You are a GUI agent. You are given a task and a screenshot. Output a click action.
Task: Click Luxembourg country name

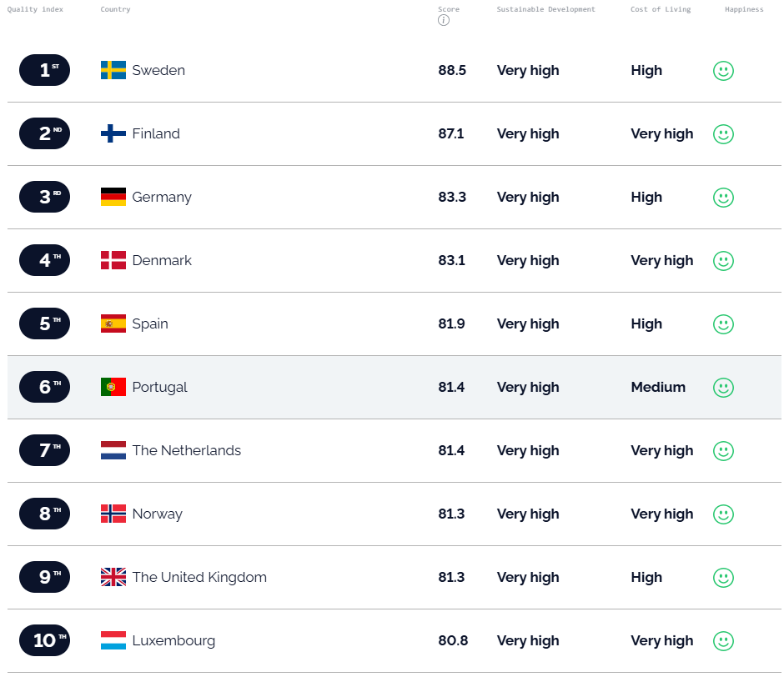click(x=173, y=641)
